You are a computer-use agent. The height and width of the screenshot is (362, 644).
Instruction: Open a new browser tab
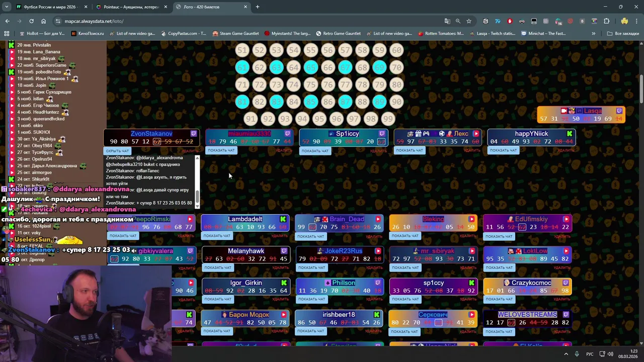click(x=258, y=7)
